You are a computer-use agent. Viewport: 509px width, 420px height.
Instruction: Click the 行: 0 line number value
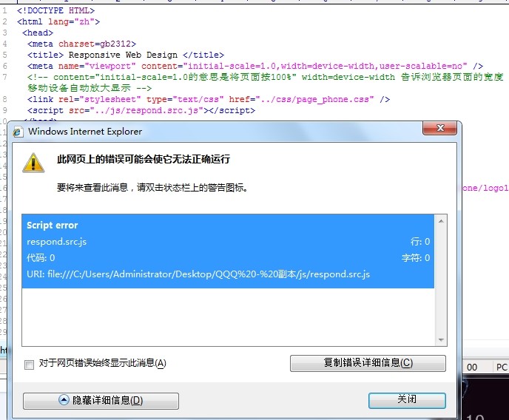pos(420,242)
